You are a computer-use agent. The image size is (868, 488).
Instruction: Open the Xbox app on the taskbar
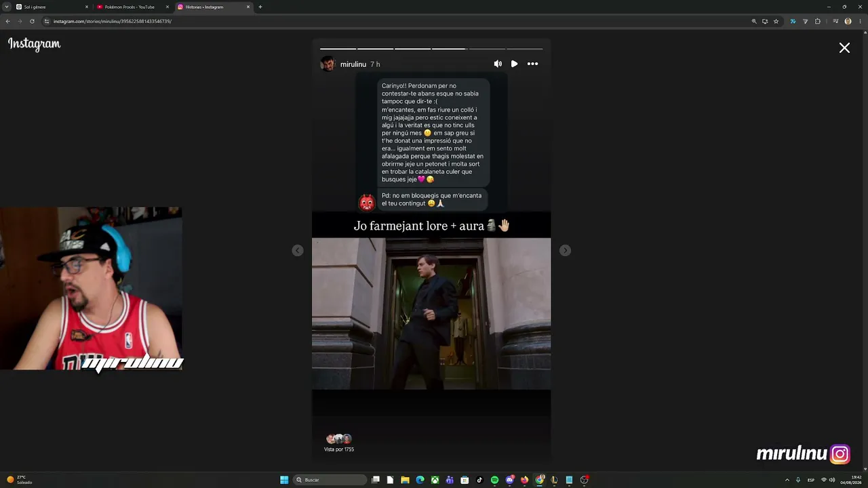435,480
